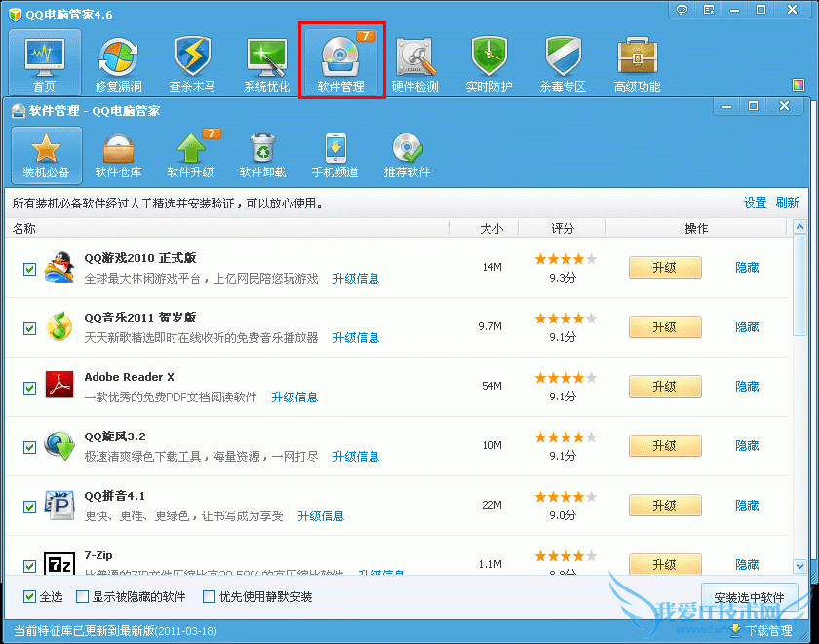The height and width of the screenshot is (644, 819).
Task: Open 下载管理 download manager link
Action: 769,631
